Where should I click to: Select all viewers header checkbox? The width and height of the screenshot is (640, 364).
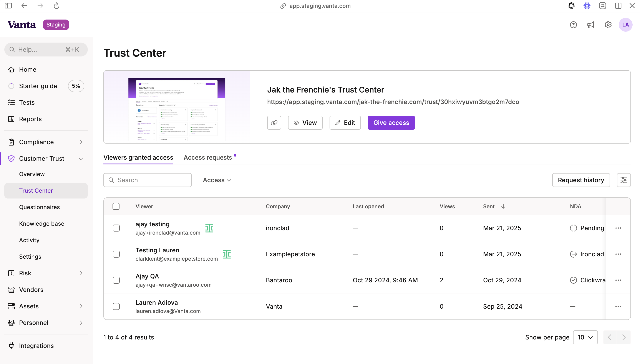point(116,207)
